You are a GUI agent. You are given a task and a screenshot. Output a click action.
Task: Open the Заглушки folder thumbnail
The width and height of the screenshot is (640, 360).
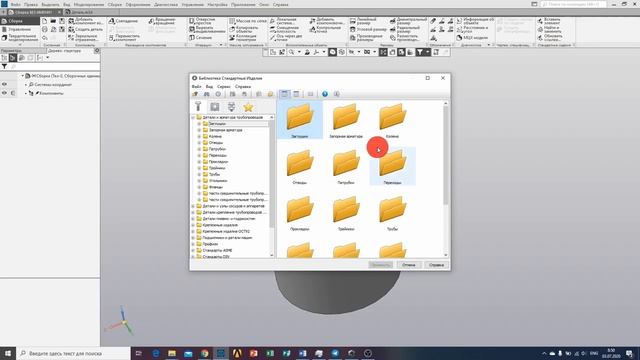point(300,120)
